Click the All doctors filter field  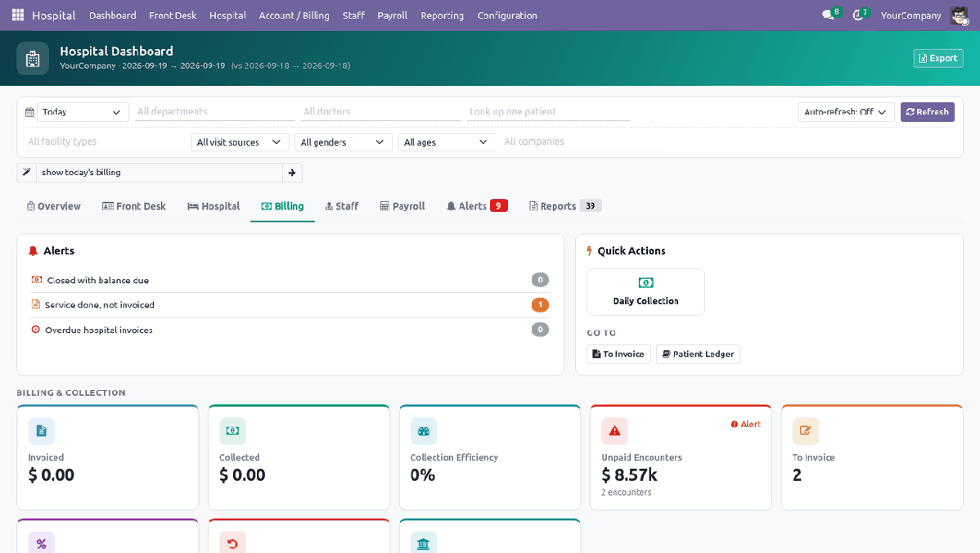381,112
